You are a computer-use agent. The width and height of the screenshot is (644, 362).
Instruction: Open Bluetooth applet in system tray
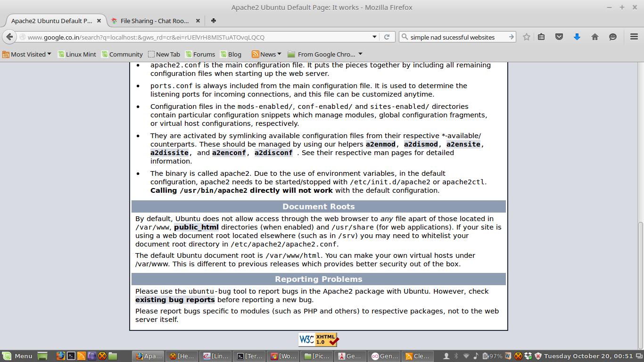pyautogui.click(x=456, y=356)
